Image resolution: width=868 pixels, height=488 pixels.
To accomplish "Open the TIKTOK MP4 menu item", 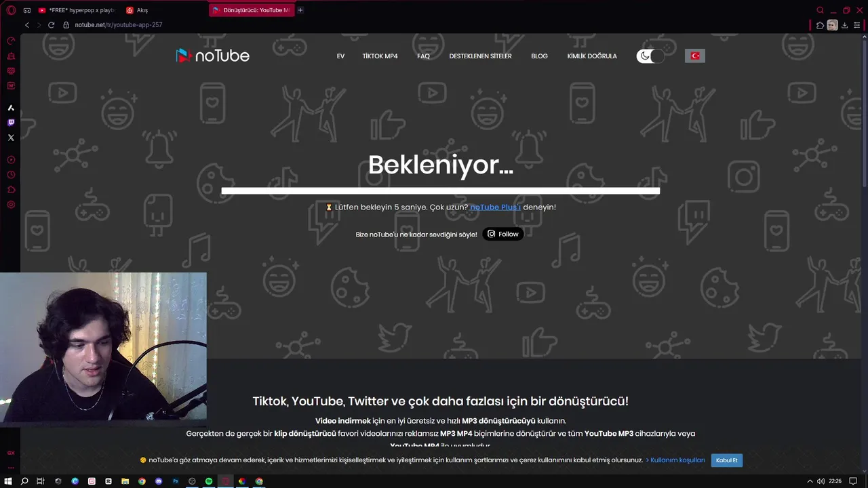I will 380,56.
